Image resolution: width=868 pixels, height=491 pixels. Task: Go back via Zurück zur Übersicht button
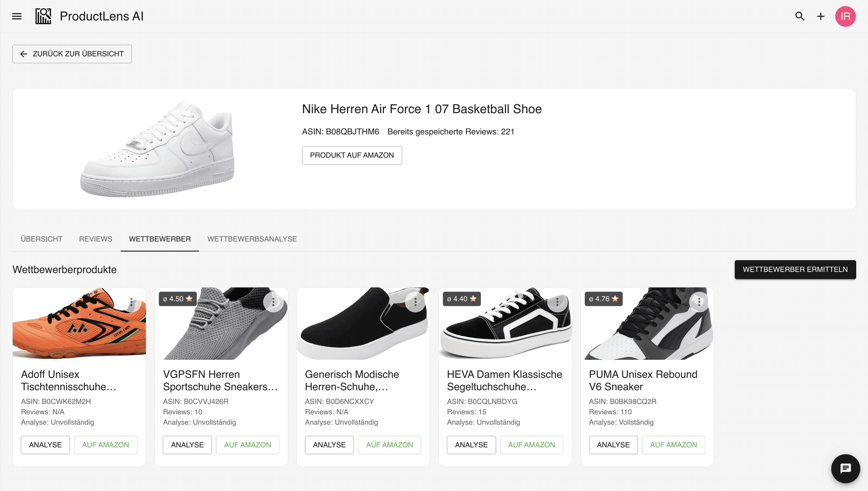click(72, 54)
